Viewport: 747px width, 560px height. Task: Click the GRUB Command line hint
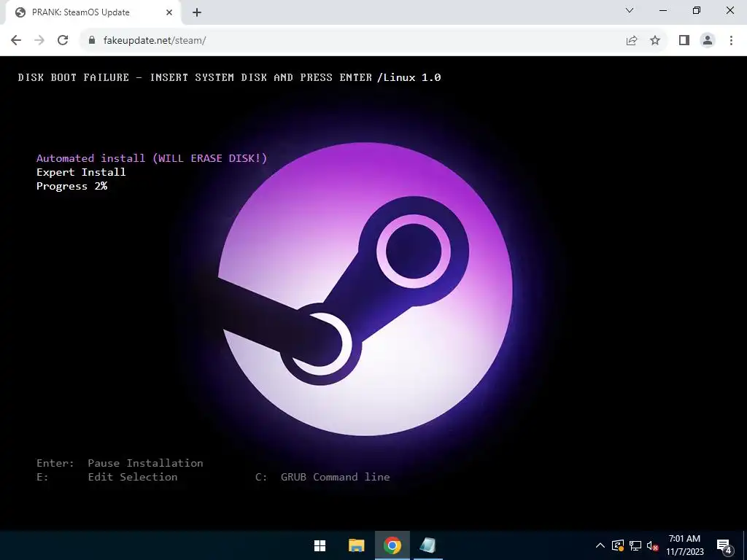point(335,477)
